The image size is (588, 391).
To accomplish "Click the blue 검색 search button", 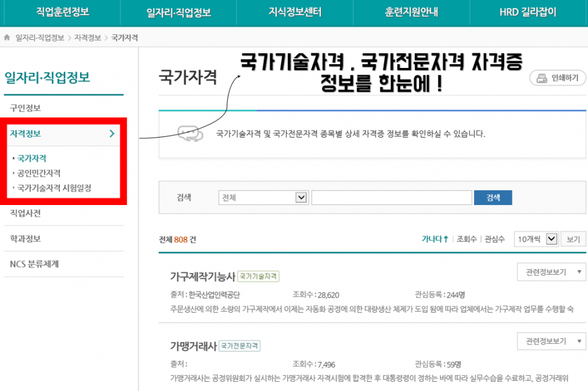I will point(493,198).
